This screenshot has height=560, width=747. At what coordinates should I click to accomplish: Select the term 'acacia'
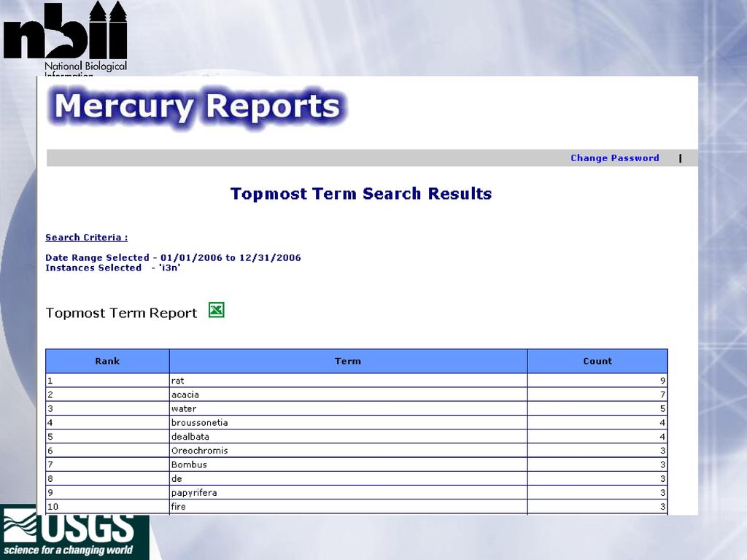coord(185,394)
